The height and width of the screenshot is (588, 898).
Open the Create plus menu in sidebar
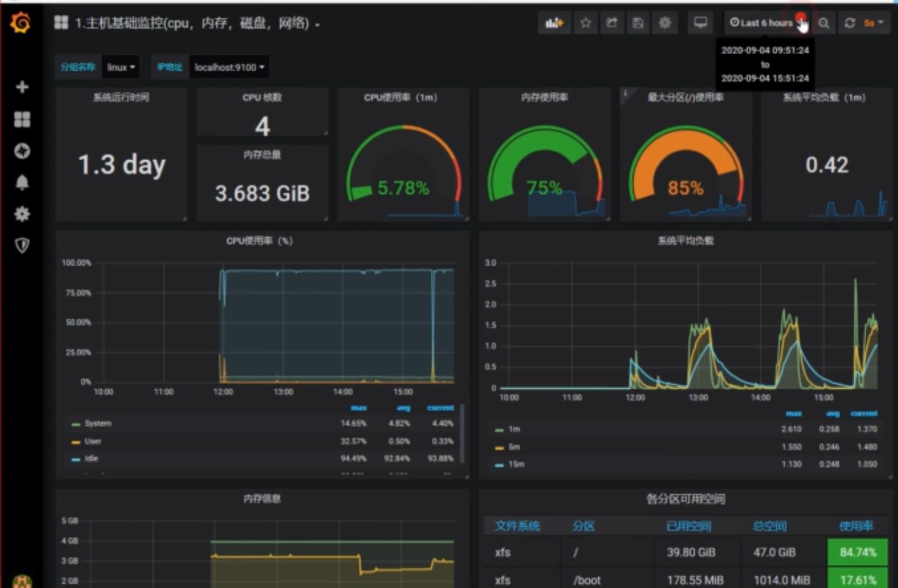[x=22, y=87]
